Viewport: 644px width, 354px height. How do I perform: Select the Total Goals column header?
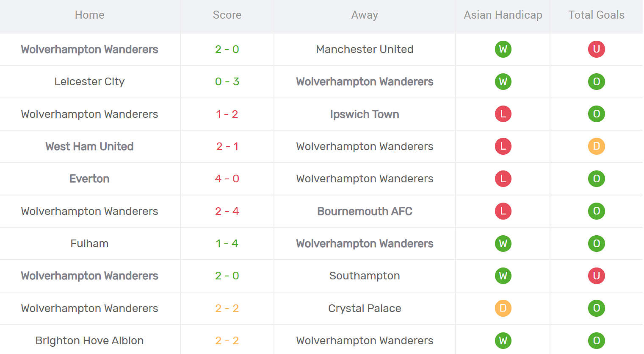point(596,15)
